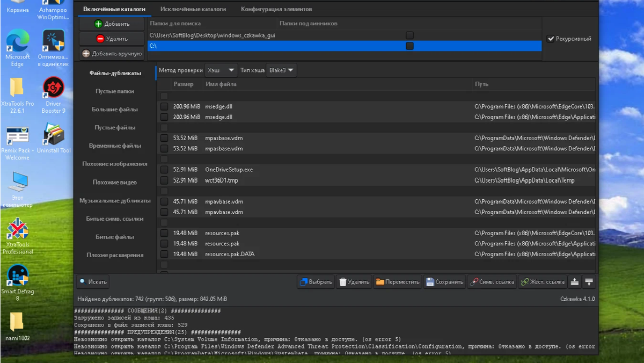The image size is (644, 363).
Task: Click the Найдено дубликатов: 742 status text
Action: click(152, 299)
